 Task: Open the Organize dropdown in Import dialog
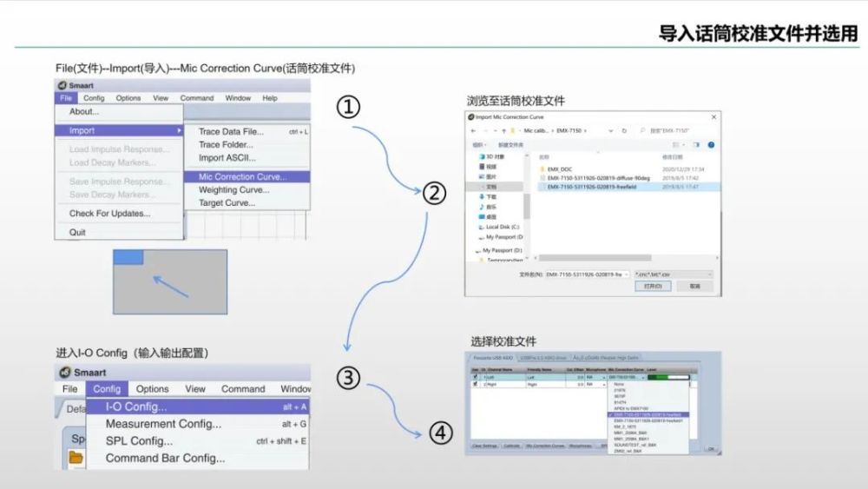click(479, 145)
